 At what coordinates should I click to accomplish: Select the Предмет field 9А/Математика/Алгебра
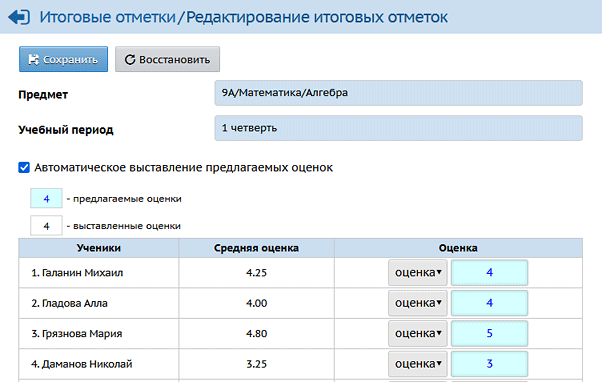(x=399, y=93)
